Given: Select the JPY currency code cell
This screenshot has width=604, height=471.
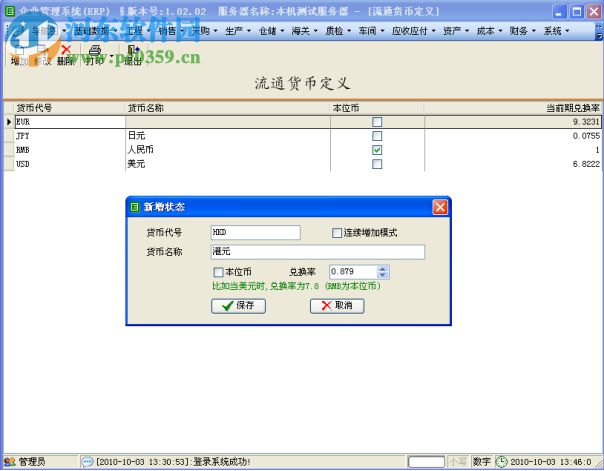Looking at the screenshot, I should coord(70,136).
